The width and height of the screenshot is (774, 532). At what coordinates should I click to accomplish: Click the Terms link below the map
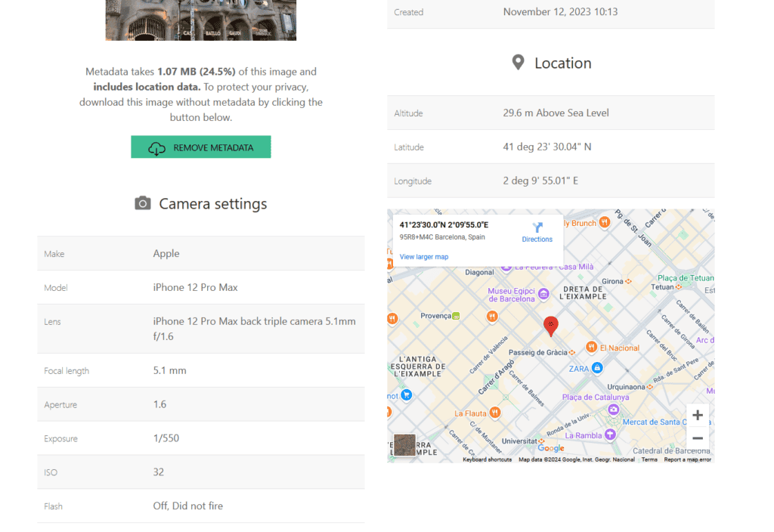click(649, 459)
